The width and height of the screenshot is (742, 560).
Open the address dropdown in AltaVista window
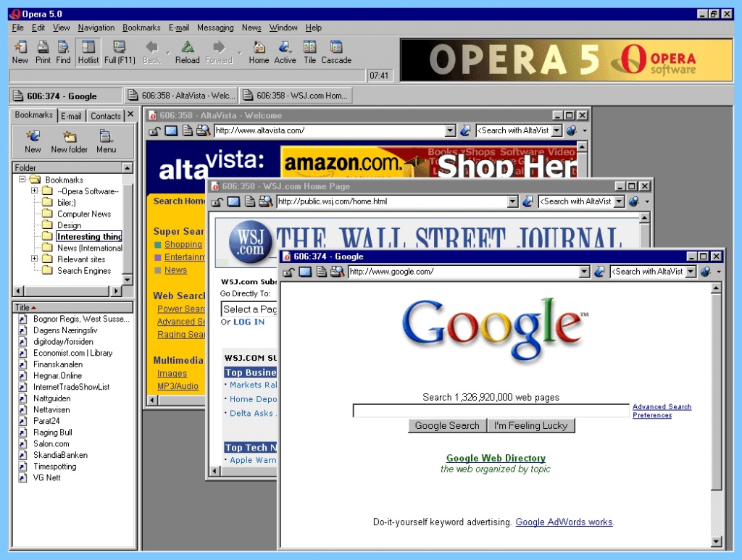(x=450, y=130)
